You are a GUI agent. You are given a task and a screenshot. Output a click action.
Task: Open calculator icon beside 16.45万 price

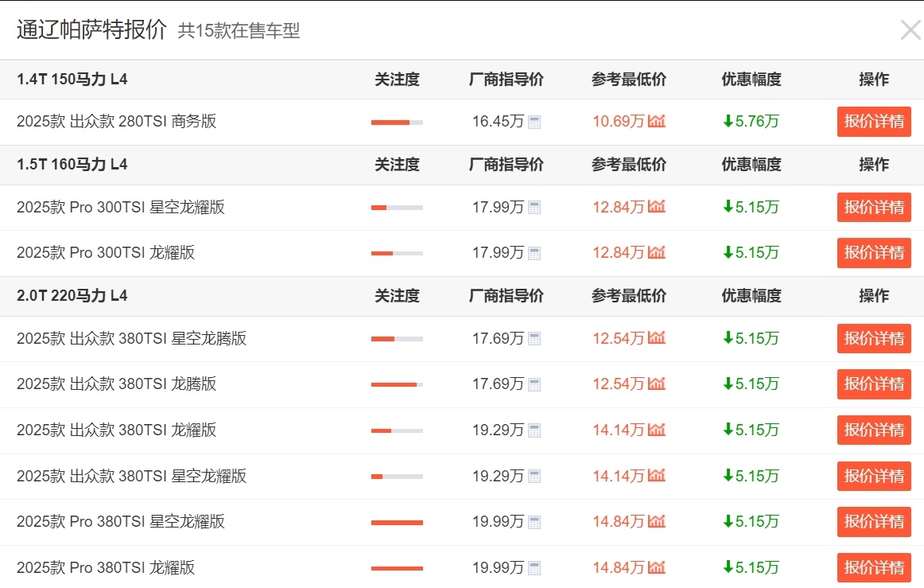point(534,122)
